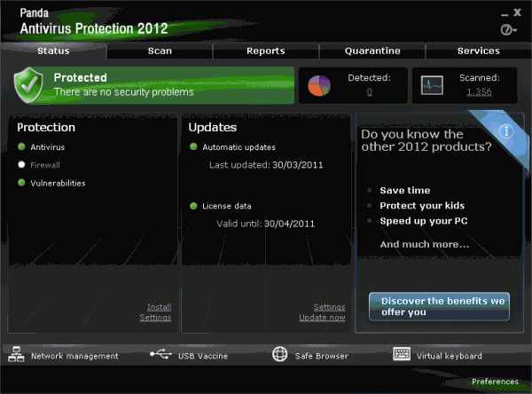The image size is (532, 394).
Task: Click the Safe Browser label
Action: [x=322, y=356]
